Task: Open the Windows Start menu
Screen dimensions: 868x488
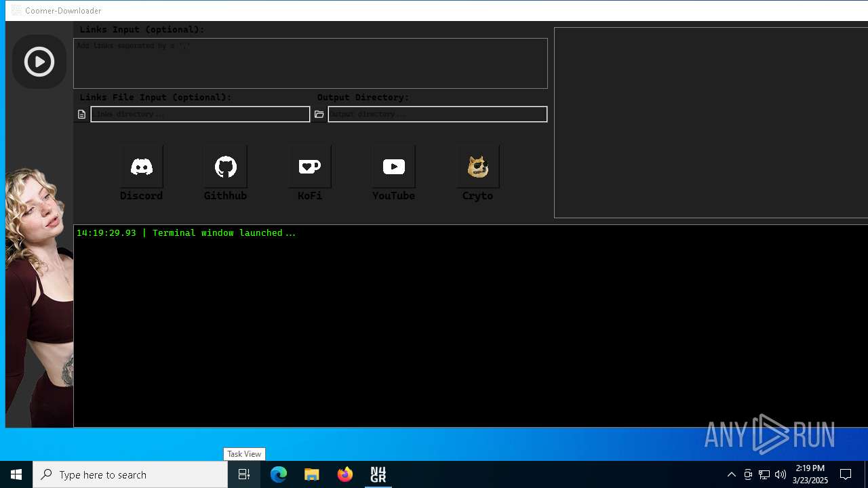Action: coord(16,474)
